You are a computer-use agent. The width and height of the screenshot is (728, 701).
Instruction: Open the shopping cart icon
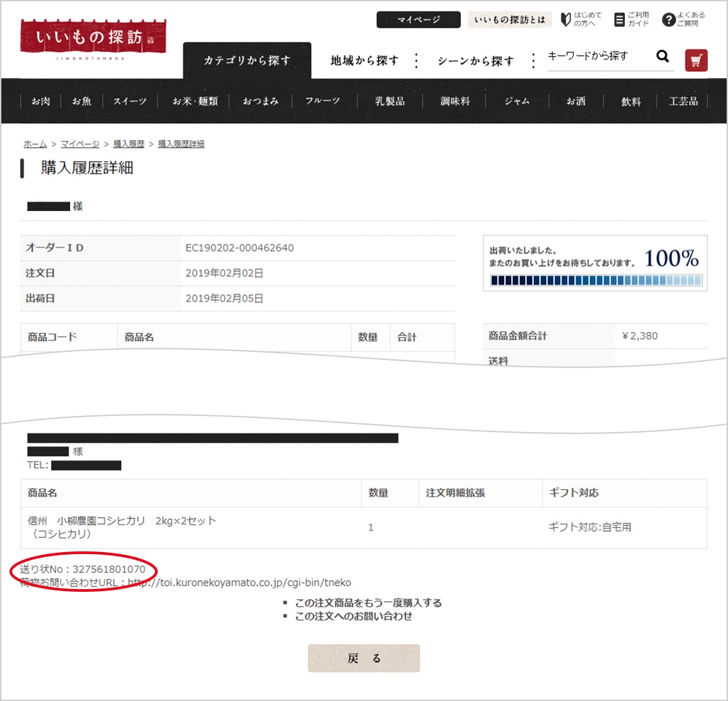point(696,60)
